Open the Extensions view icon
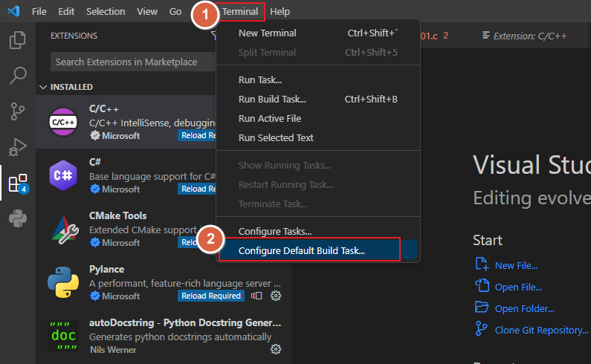This screenshot has height=364, width=591. point(18,183)
